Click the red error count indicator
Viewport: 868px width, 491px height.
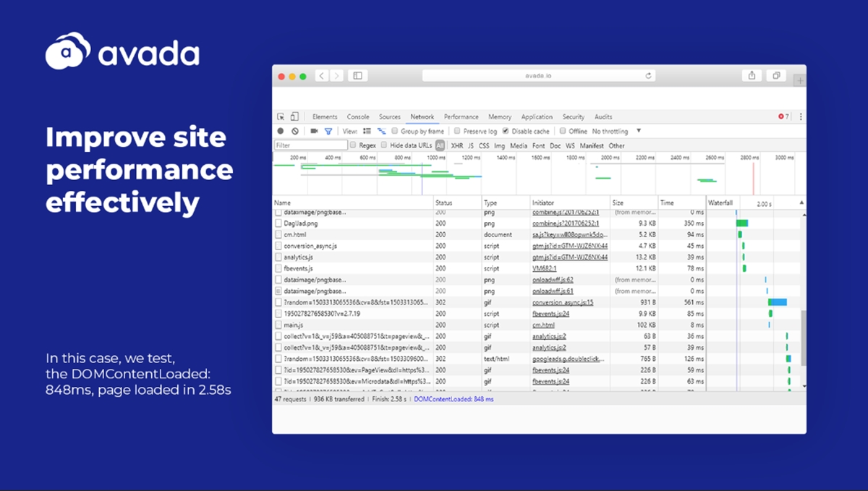[x=783, y=116]
